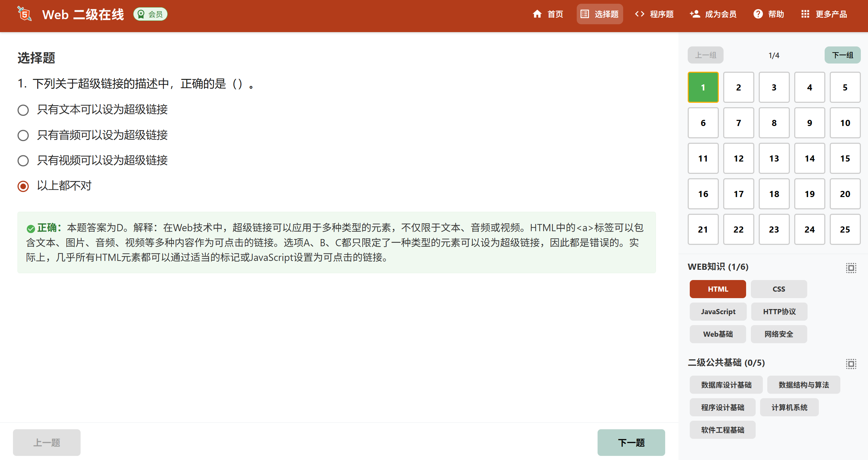Go to next group with 下一组
The width and height of the screenshot is (868, 460).
[x=842, y=55]
